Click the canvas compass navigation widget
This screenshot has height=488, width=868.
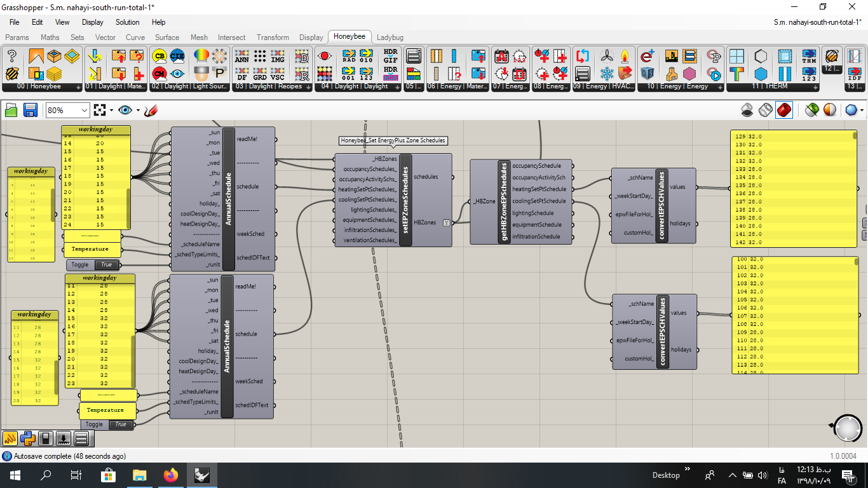(847, 428)
